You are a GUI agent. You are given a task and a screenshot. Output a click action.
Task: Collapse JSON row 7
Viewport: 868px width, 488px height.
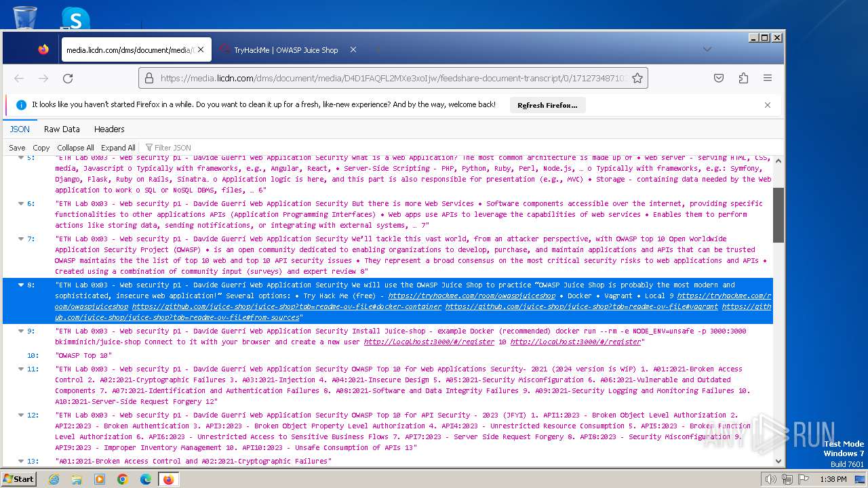pos(21,239)
